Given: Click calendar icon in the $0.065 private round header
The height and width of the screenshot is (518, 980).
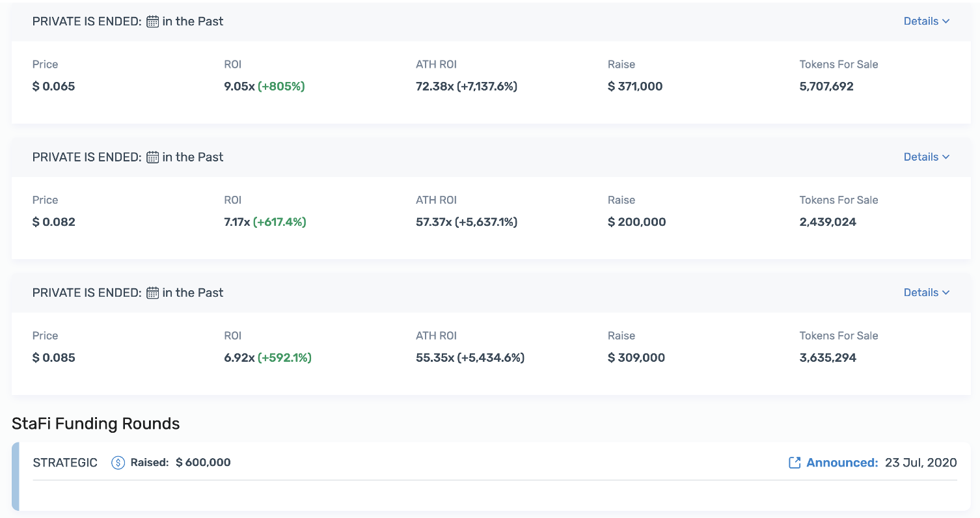Looking at the screenshot, I should (152, 21).
